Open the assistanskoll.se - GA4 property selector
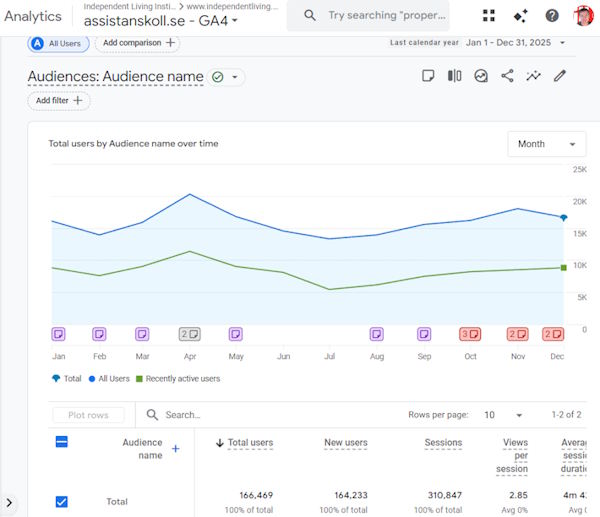The height and width of the screenshot is (517, 600). click(x=161, y=20)
